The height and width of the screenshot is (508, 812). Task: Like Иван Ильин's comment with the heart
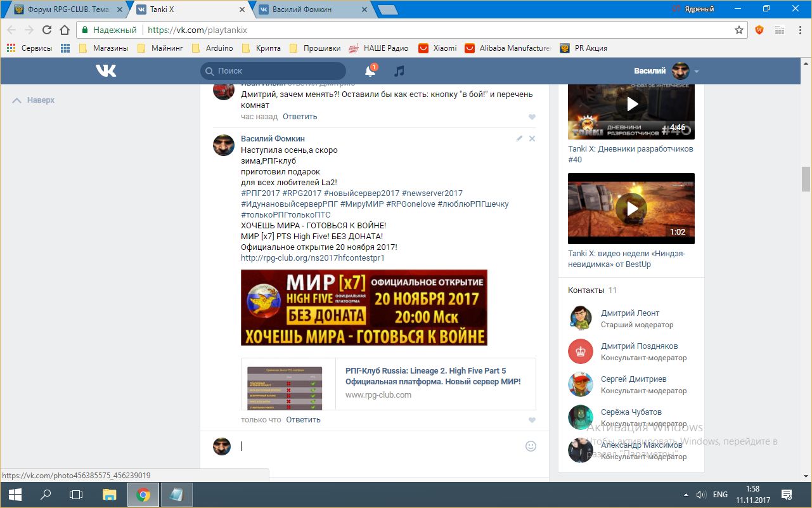pos(532,117)
